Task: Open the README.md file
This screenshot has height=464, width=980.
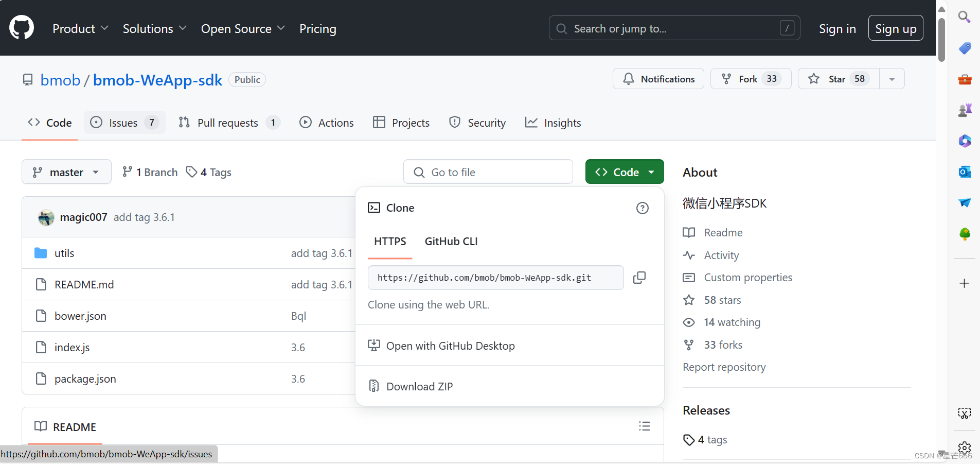Action: click(x=84, y=284)
